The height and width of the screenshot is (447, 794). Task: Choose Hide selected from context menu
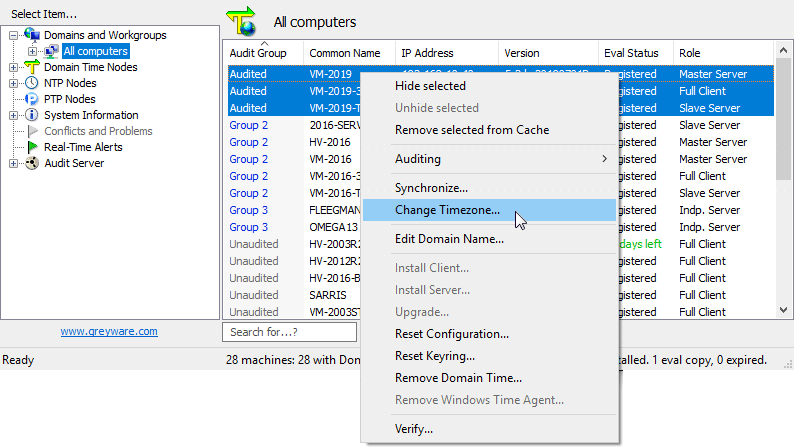(x=489, y=86)
